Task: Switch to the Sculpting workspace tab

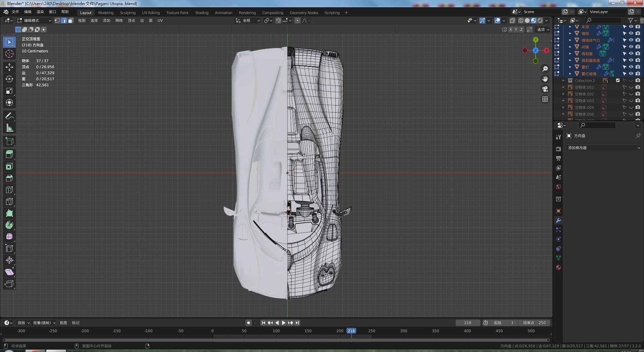Action: click(128, 13)
